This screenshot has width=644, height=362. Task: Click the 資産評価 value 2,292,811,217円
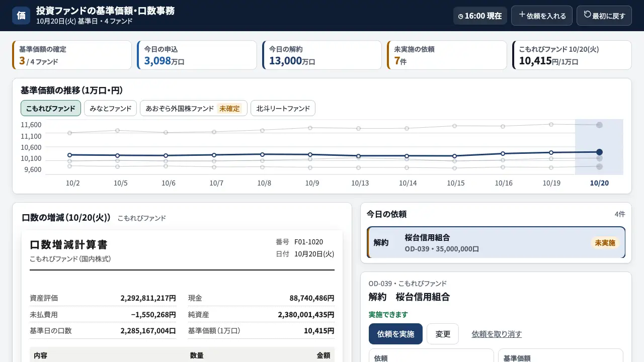(148, 298)
